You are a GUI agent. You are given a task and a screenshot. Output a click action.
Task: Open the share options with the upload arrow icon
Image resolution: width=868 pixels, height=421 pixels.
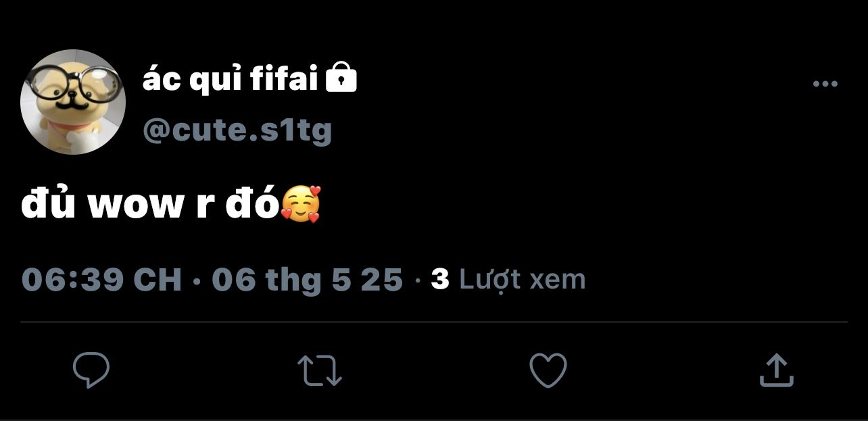[x=776, y=370]
